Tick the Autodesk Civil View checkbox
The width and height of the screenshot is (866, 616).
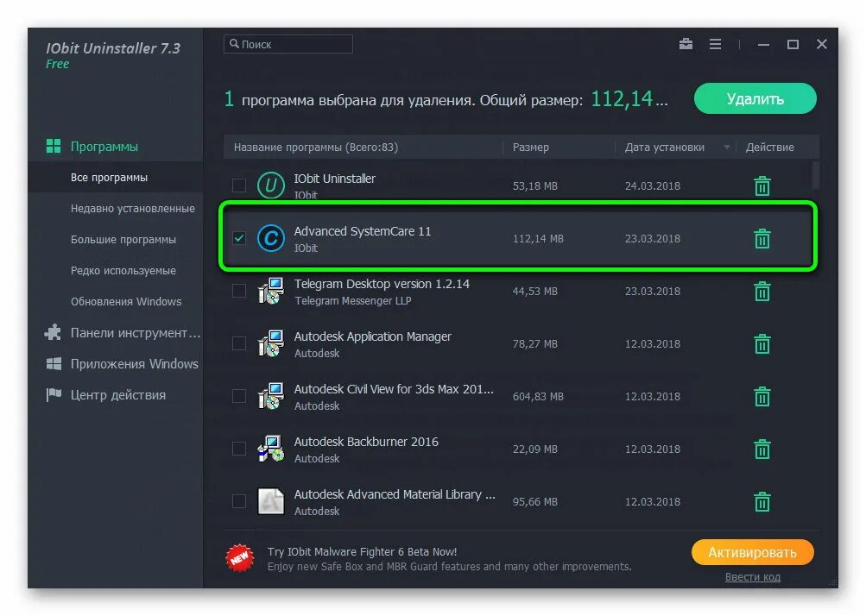238,396
